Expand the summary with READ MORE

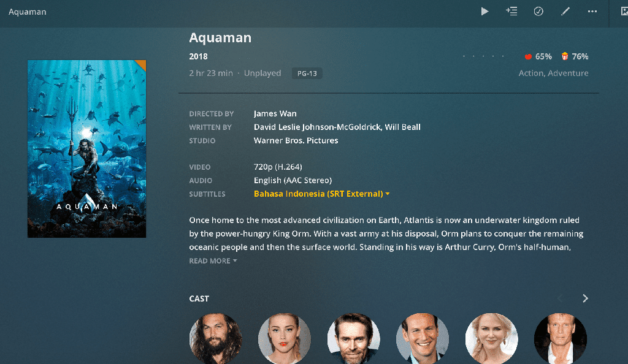213,261
